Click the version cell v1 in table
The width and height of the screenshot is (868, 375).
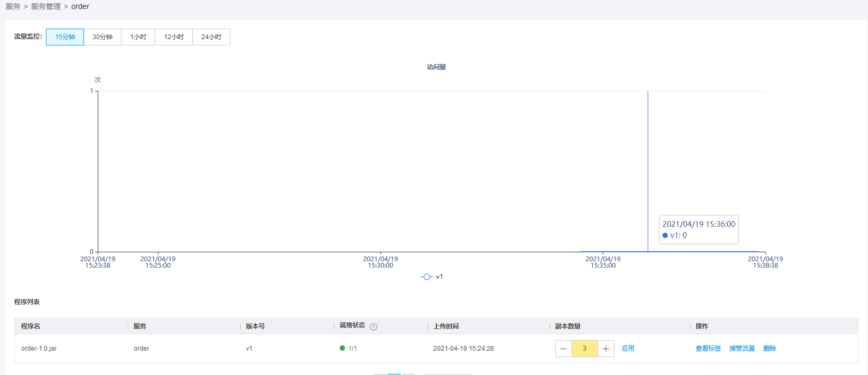tap(249, 349)
